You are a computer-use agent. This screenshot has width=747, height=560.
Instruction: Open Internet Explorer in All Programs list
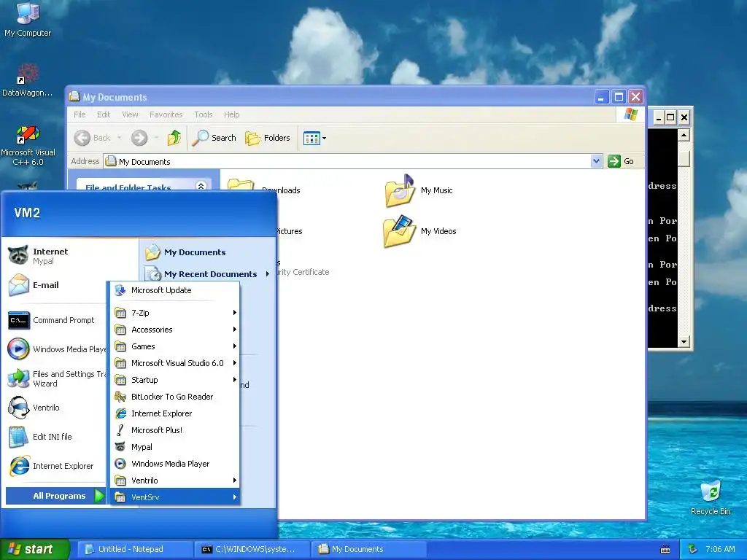[x=175, y=413]
